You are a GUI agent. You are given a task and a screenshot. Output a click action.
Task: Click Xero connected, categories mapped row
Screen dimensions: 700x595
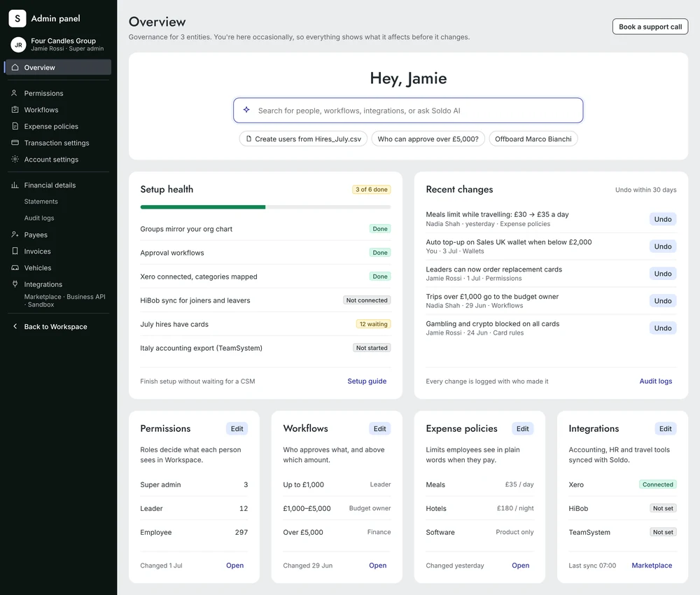(265, 276)
